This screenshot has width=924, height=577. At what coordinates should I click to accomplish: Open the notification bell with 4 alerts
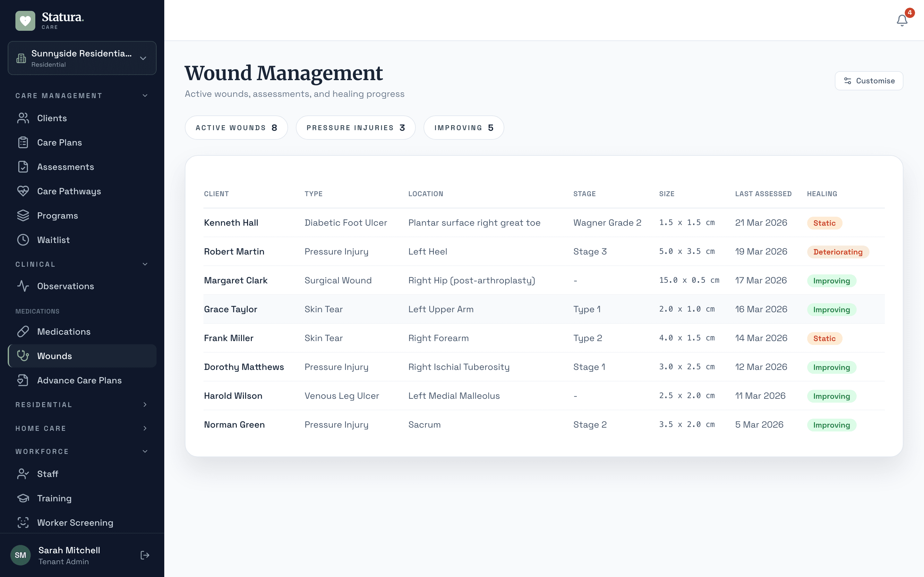coord(902,20)
